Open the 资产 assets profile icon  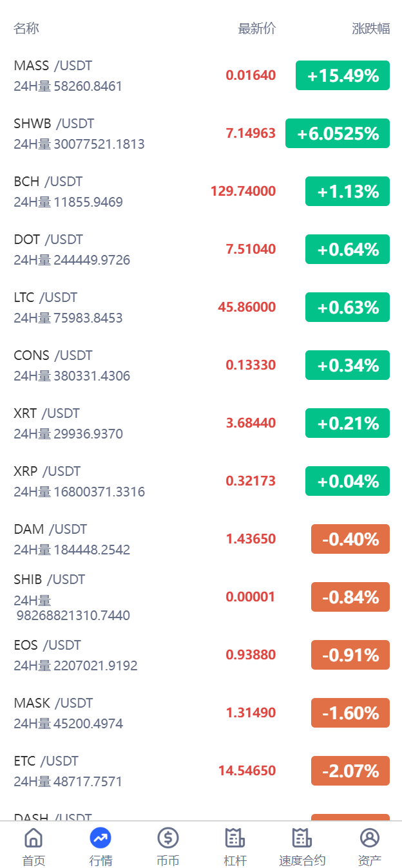pos(369,844)
